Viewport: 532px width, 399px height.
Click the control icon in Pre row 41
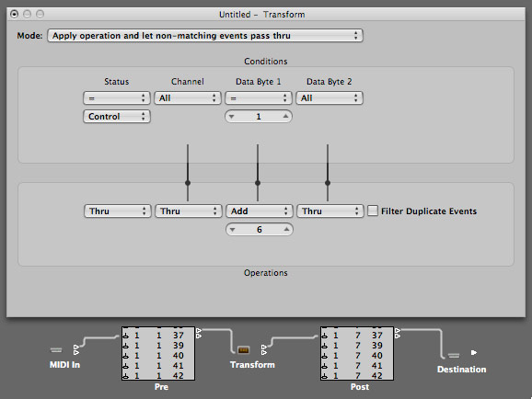[126, 366]
